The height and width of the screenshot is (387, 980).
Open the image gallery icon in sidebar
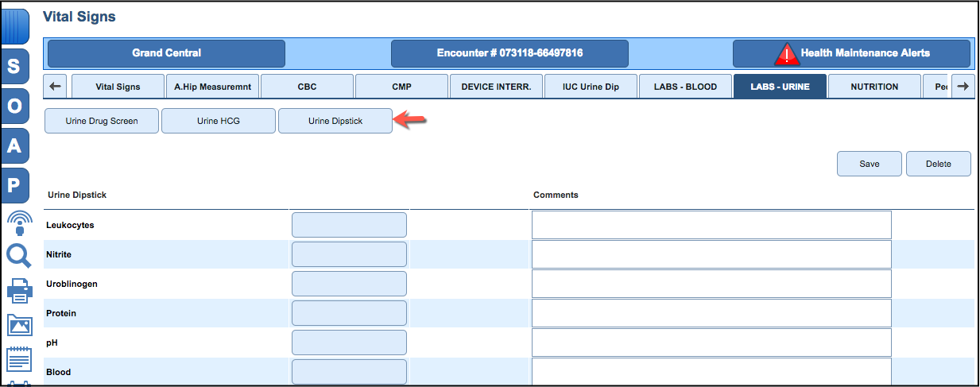click(19, 325)
